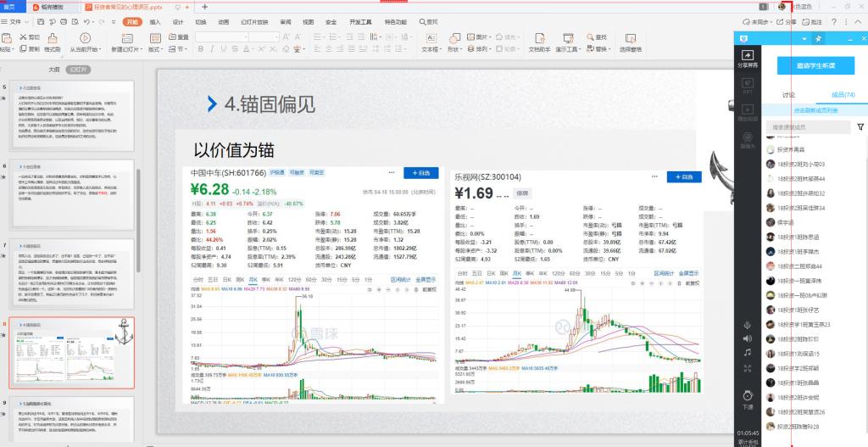Image resolution: width=868 pixels, height=447 pixels.
Task: Click the speaker volume icon in the dark sidebar
Action: (x=748, y=338)
